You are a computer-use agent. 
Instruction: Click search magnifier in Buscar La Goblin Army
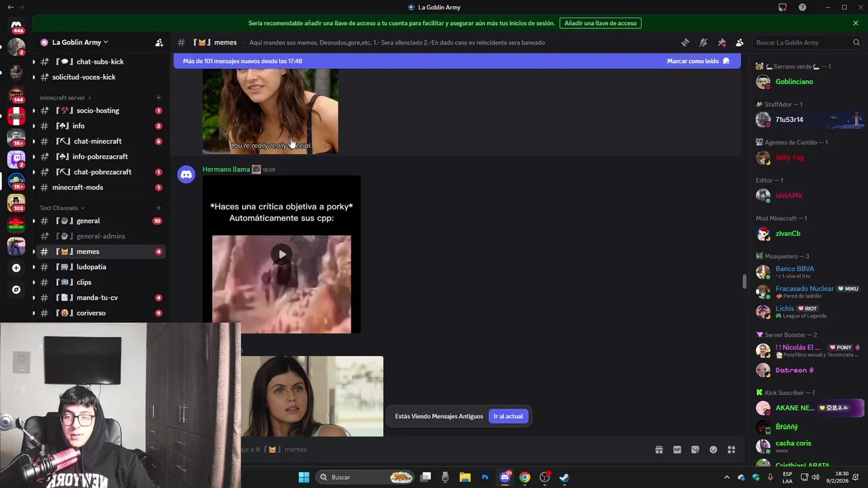point(856,42)
